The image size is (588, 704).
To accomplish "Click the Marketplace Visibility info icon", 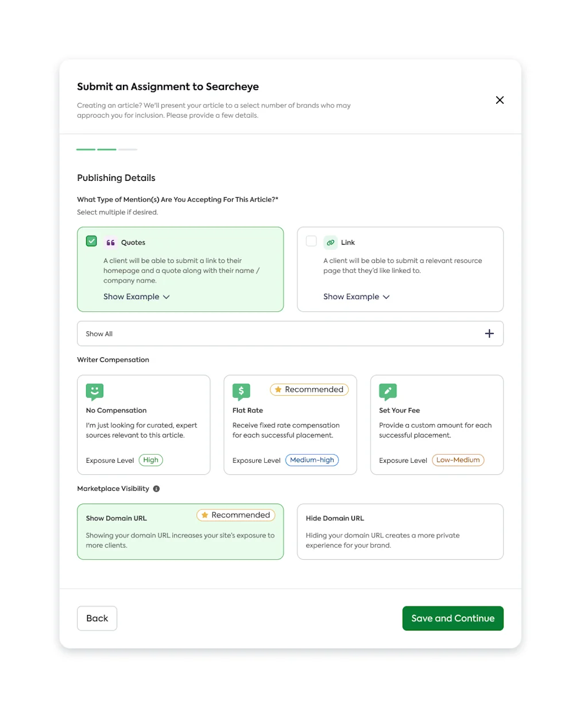I will [x=156, y=489].
